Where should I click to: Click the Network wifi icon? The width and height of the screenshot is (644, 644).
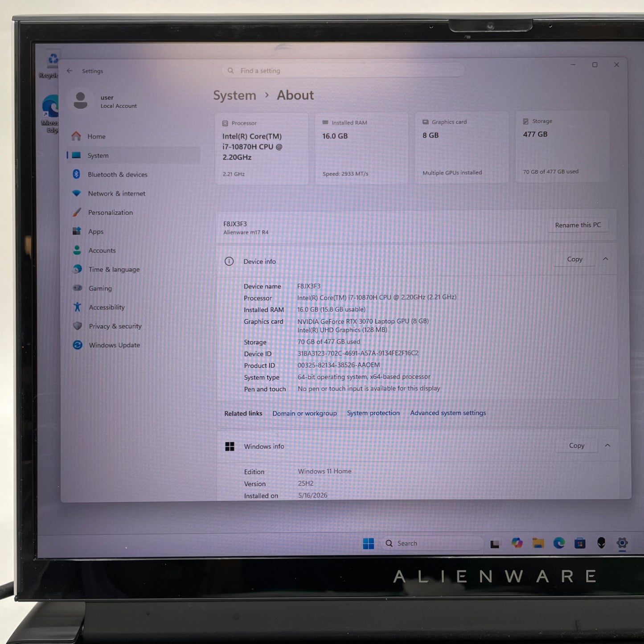point(77,193)
